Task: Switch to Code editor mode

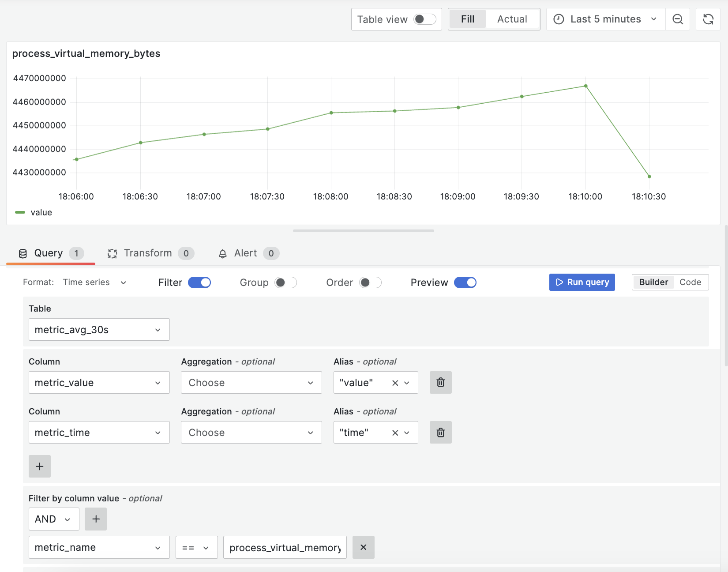Action: coord(690,282)
